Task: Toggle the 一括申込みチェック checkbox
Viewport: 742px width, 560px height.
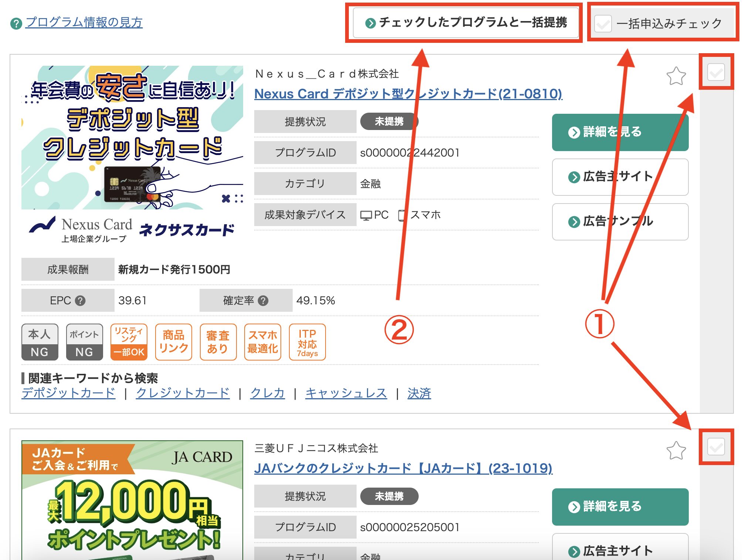Action: pos(603,24)
